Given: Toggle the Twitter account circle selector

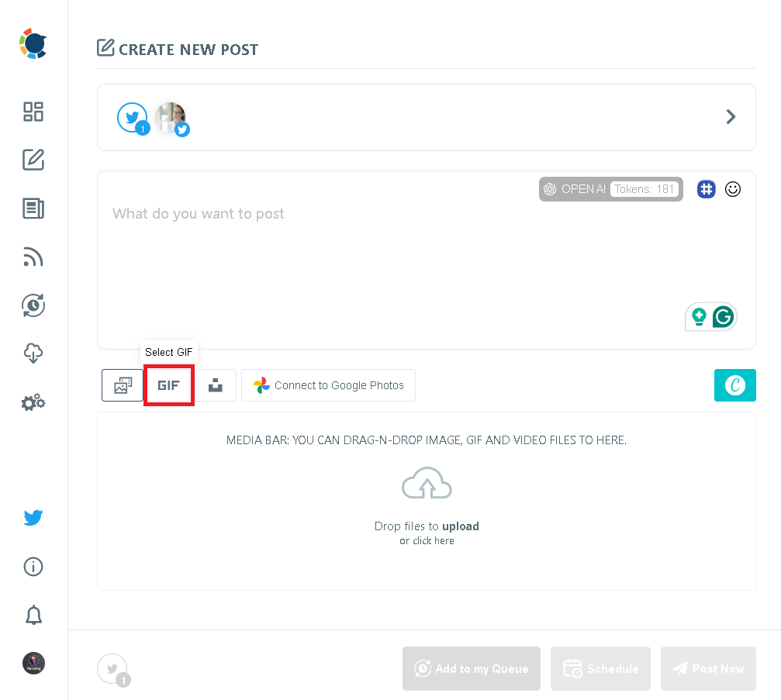Looking at the screenshot, I should [133, 117].
